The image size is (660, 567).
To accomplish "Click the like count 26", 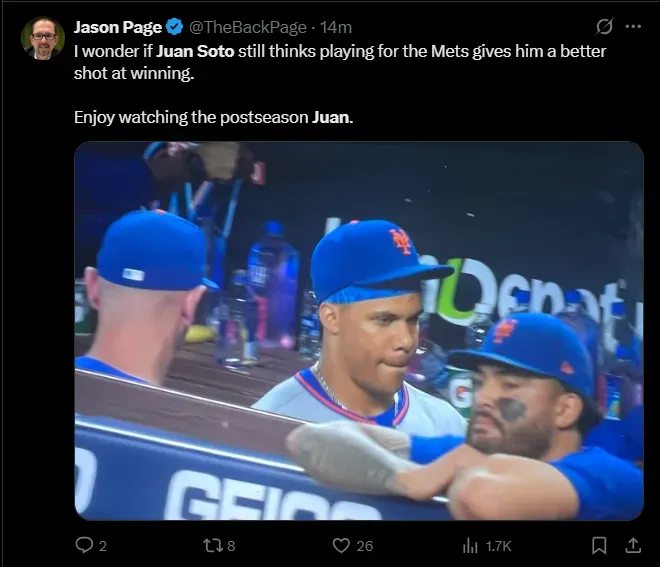I will [x=365, y=545].
